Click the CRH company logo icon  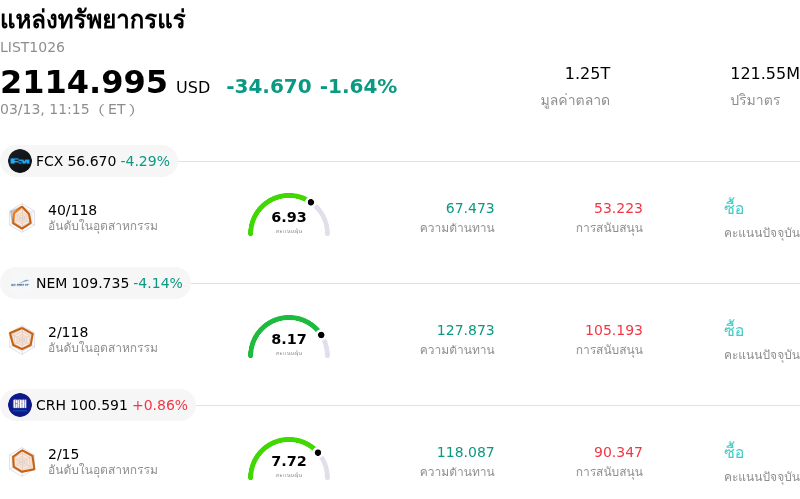coord(20,405)
